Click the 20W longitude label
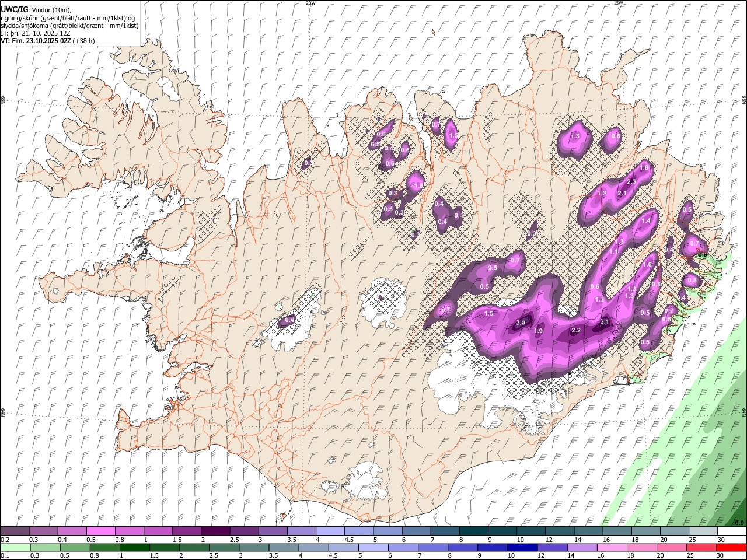747x560 pixels. click(310, 3)
